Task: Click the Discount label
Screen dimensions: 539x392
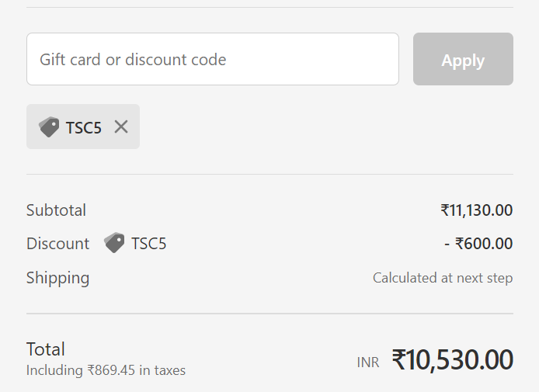Action: click(57, 244)
